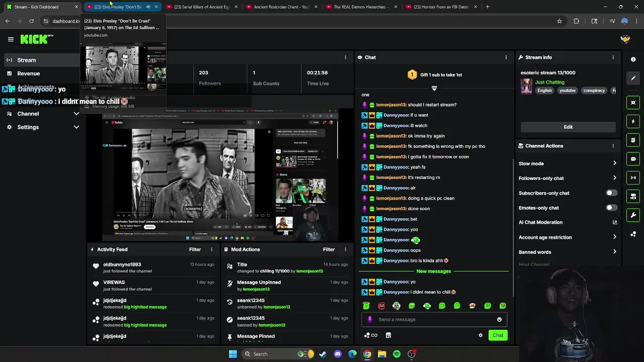Open the emoji picker in message box

point(499,319)
